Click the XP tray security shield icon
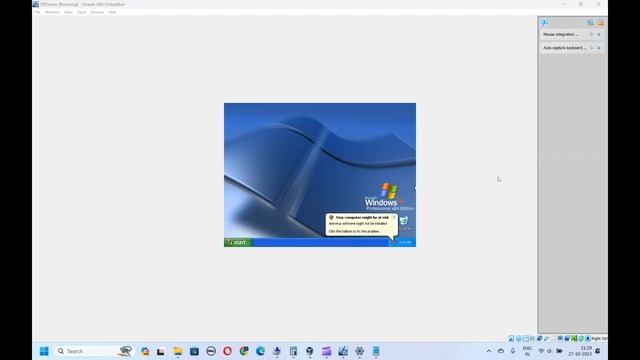 (x=393, y=242)
